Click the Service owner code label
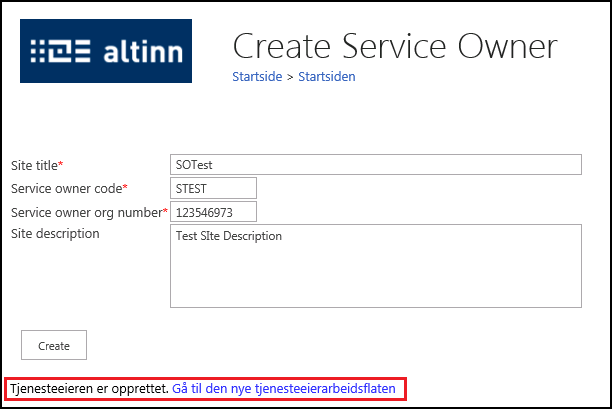 coord(69,188)
